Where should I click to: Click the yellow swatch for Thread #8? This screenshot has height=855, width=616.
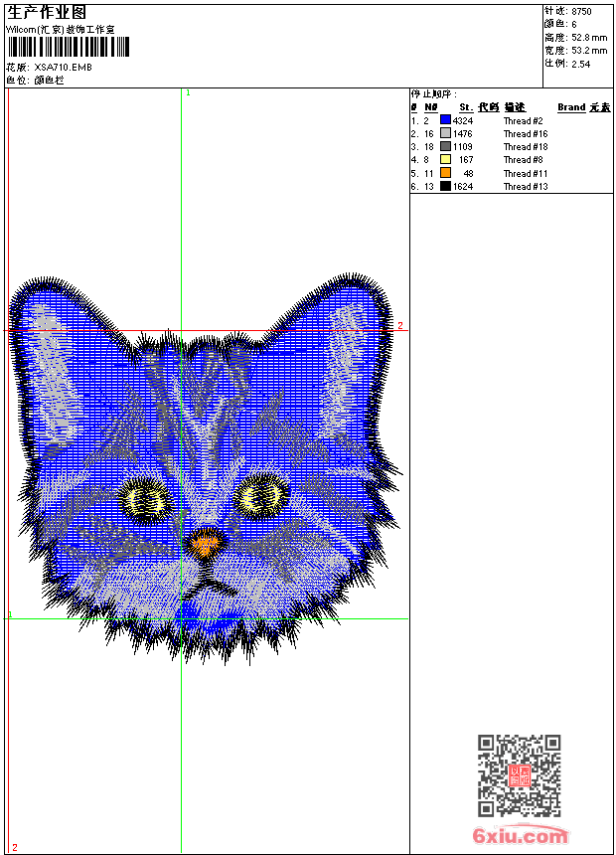point(445,159)
